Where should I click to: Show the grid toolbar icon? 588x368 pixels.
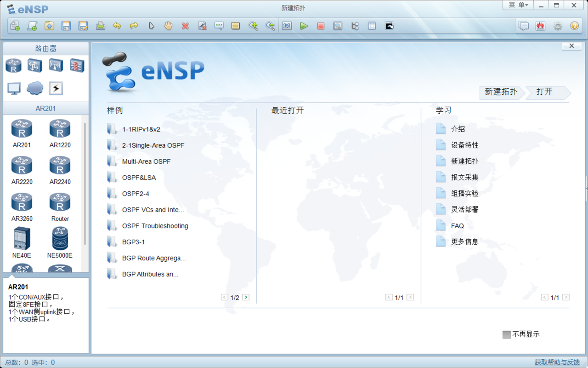[372, 26]
